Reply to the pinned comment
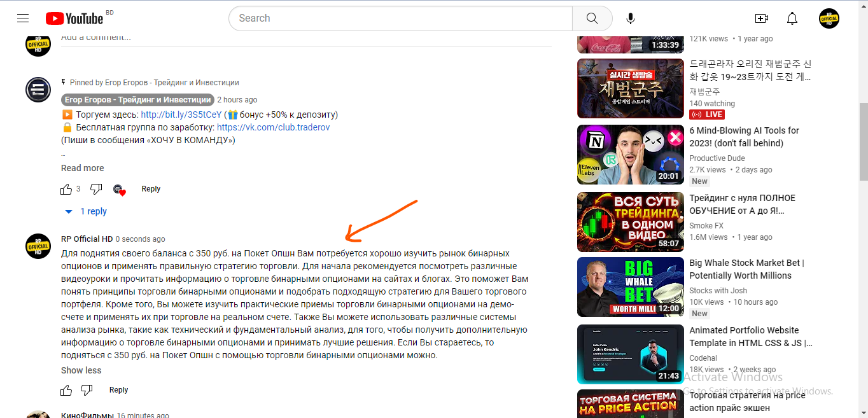This screenshot has height=418, width=868. [x=151, y=189]
